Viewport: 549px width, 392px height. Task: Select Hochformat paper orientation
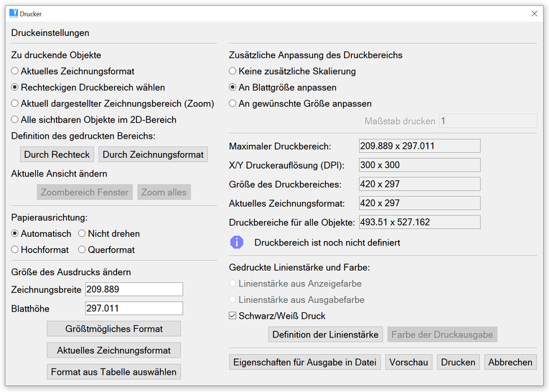point(15,250)
